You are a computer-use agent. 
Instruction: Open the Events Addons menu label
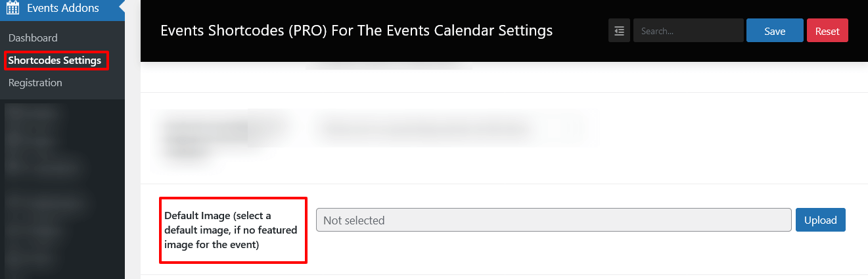tap(63, 9)
